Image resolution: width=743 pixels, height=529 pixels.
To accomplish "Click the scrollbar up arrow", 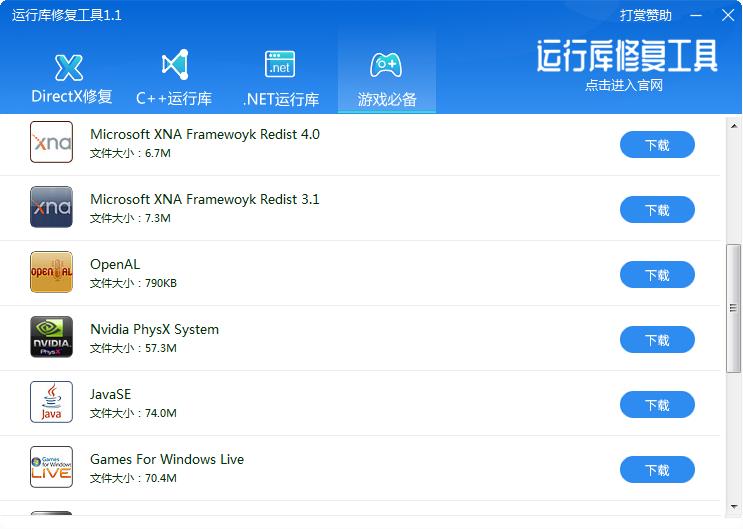I will (x=734, y=126).
